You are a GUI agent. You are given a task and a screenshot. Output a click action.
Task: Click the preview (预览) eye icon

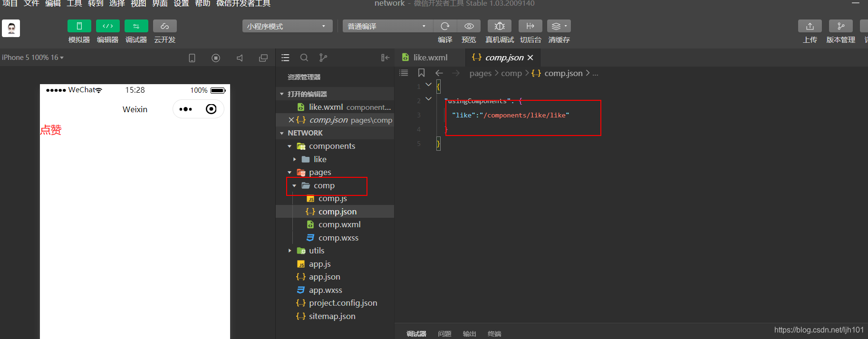tap(469, 26)
